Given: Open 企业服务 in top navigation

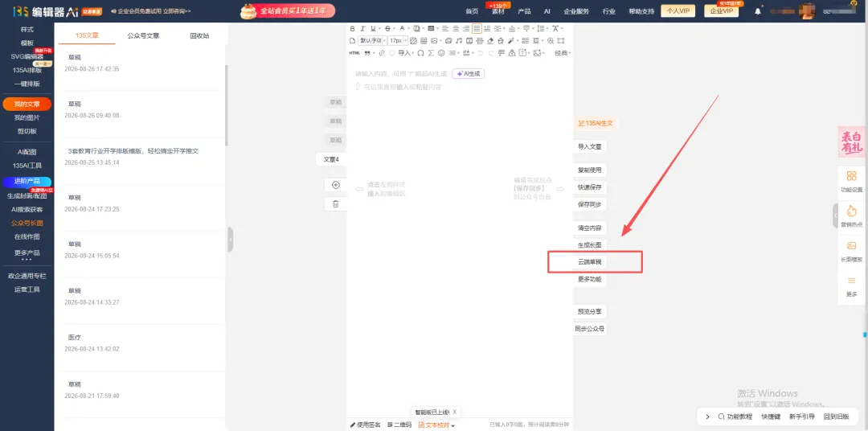Looking at the screenshot, I should point(576,11).
